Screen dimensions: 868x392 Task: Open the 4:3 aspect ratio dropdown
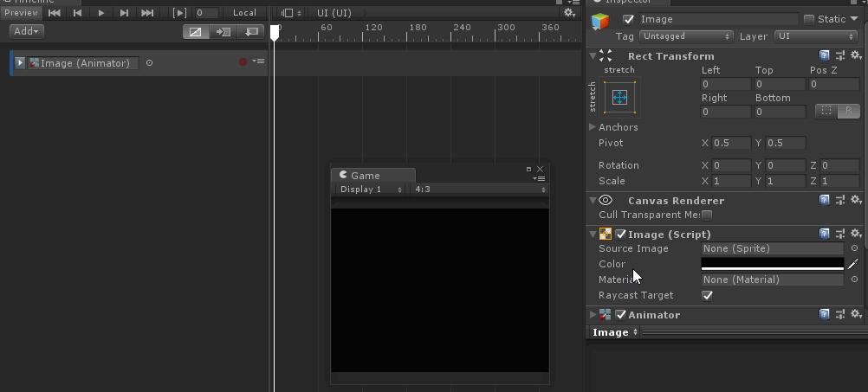(480, 190)
